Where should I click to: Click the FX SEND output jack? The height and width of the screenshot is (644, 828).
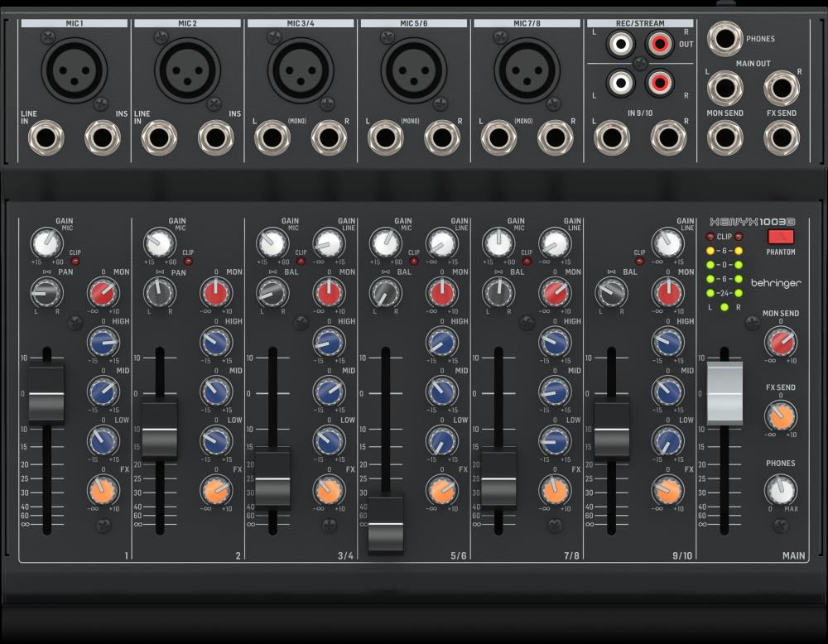(x=781, y=137)
